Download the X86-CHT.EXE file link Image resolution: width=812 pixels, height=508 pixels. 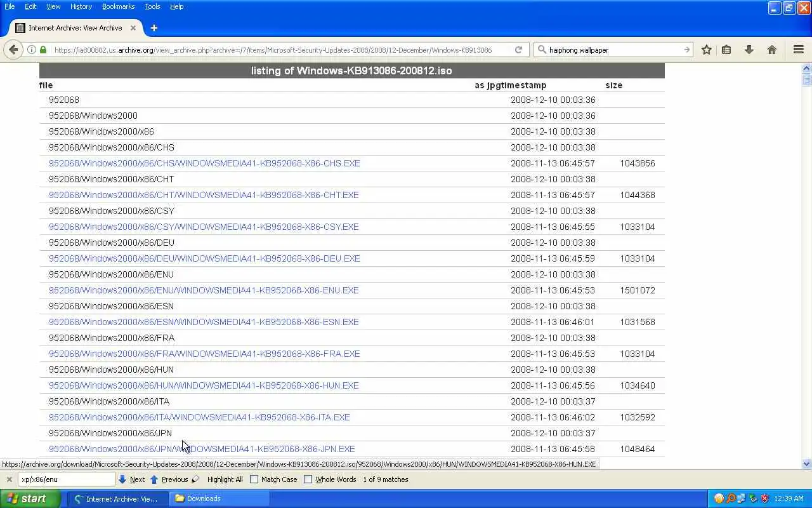coord(204,195)
